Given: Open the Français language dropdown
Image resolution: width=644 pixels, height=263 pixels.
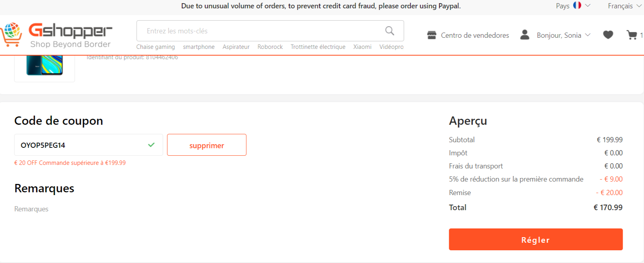Looking at the screenshot, I should tap(624, 6).
